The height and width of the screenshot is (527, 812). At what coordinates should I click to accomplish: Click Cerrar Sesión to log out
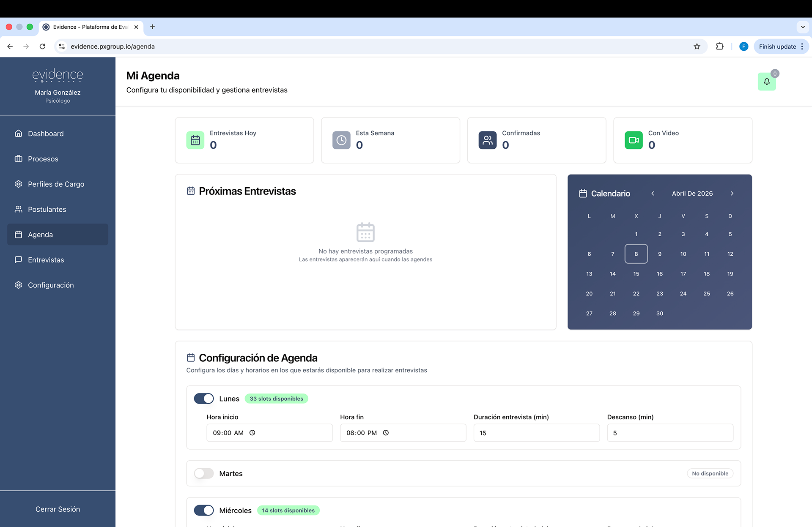tap(58, 509)
